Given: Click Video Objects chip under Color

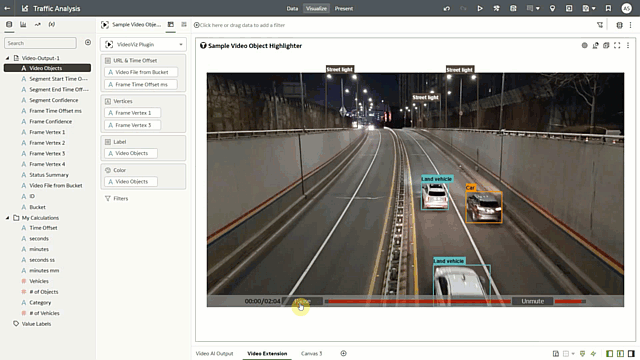Looking at the screenshot, I should tap(131, 182).
